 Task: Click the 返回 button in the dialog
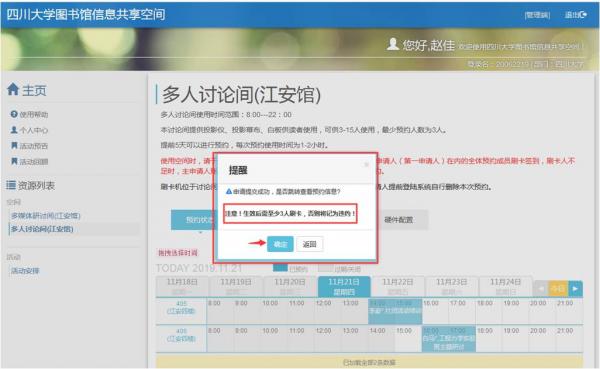tap(310, 244)
